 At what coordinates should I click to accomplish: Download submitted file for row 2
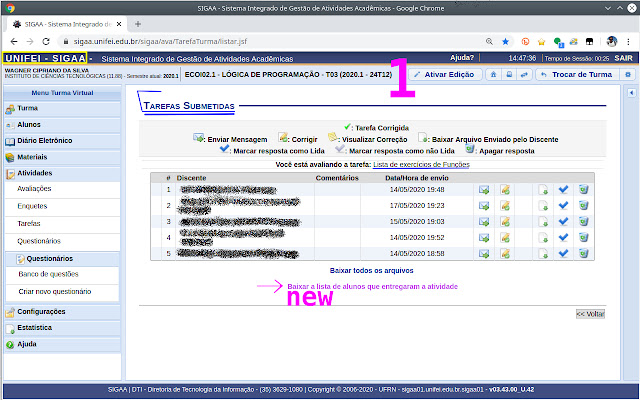[x=543, y=206]
